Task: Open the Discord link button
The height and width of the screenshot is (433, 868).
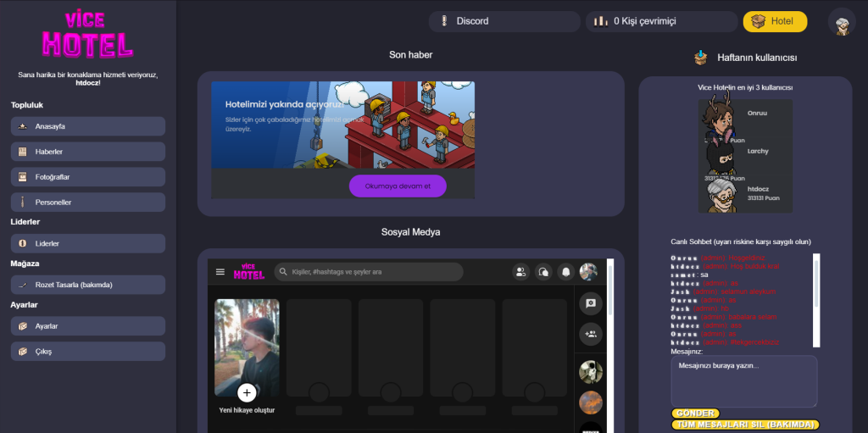Action: [x=505, y=21]
